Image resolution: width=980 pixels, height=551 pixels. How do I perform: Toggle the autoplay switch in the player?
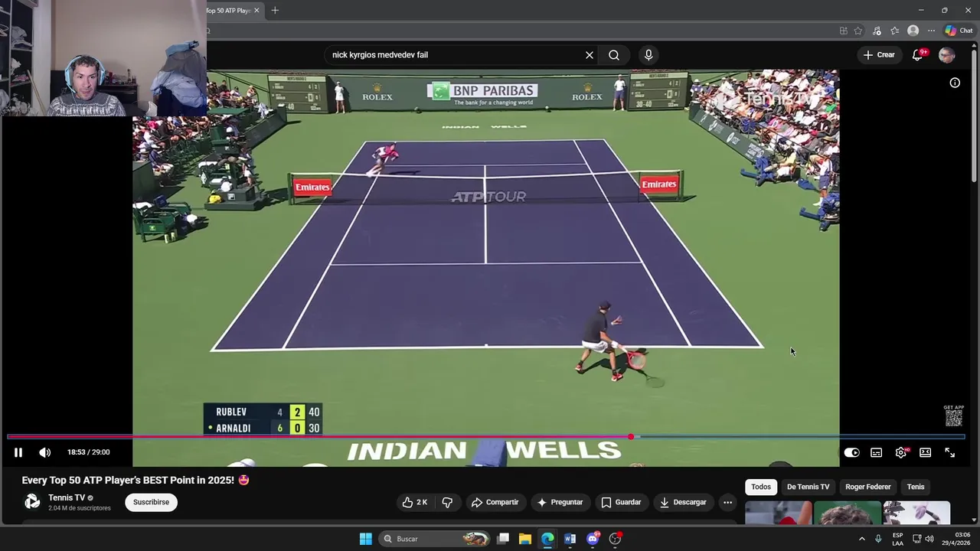click(x=851, y=452)
